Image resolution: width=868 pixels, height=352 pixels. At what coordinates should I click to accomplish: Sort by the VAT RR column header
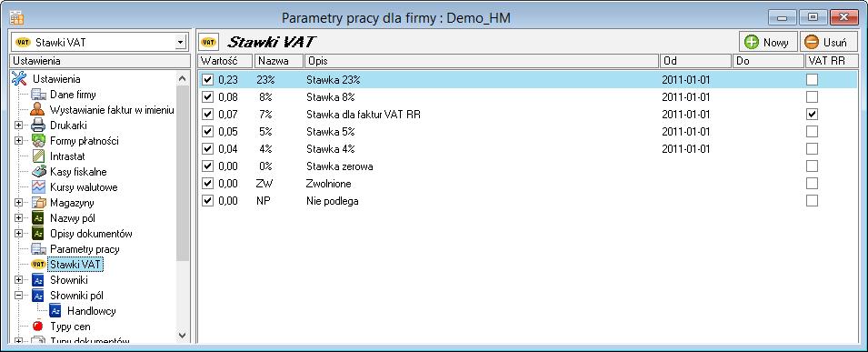pyautogui.click(x=831, y=60)
